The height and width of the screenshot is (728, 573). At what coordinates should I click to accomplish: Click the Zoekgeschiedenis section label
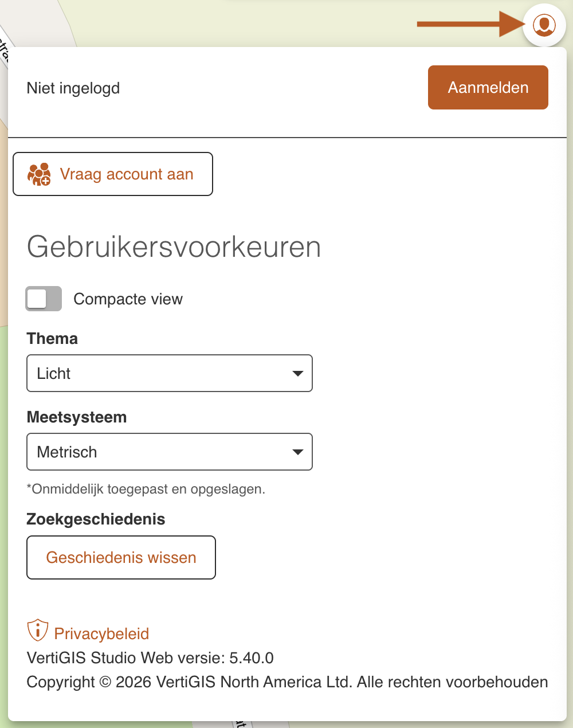tap(96, 519)
